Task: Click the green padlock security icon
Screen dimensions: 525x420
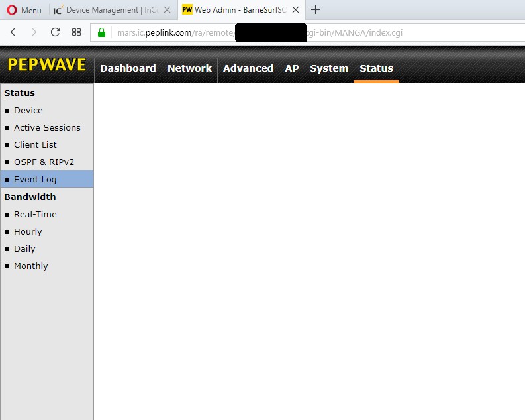Action: (101, 32)
